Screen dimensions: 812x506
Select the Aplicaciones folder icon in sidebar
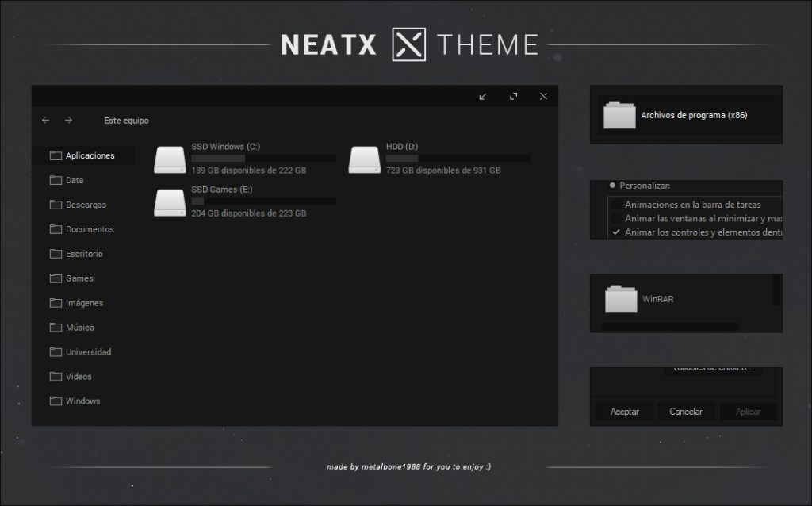pos(56,155)
